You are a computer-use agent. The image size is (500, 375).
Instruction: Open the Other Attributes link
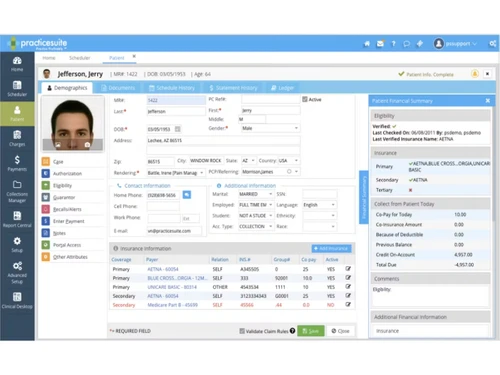70,257
